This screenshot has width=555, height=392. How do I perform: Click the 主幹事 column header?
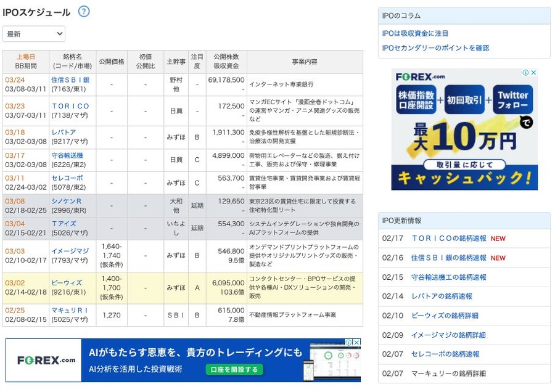(x=176, y=62)
